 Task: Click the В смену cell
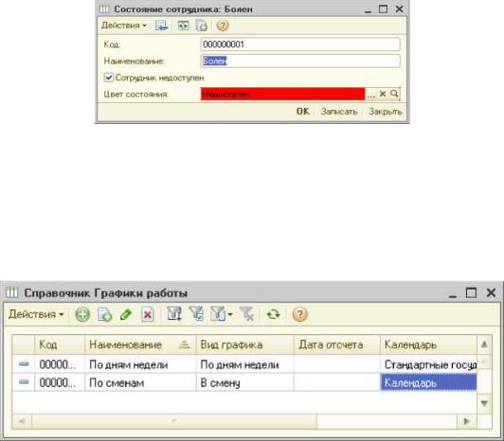(x=245, y=382)
